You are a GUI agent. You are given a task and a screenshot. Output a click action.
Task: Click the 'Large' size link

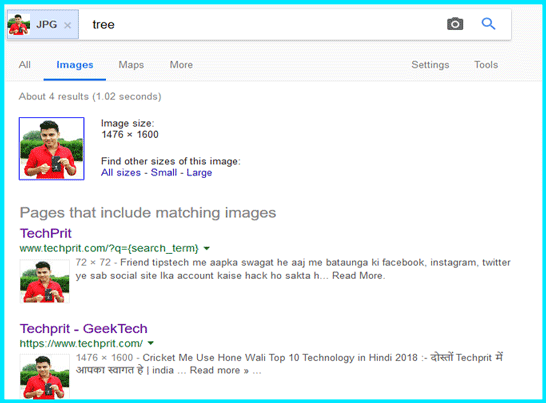(x=199, y=173)
